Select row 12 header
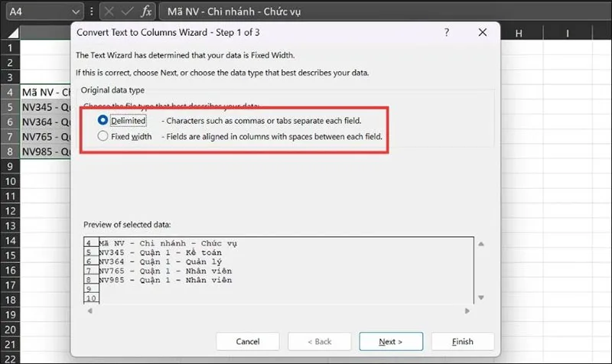612x364 pixels. 10,211
